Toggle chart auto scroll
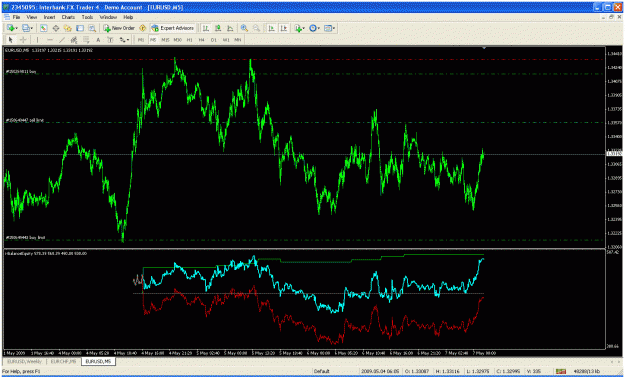This screenshot has height=377, width=625. (271, 28)
